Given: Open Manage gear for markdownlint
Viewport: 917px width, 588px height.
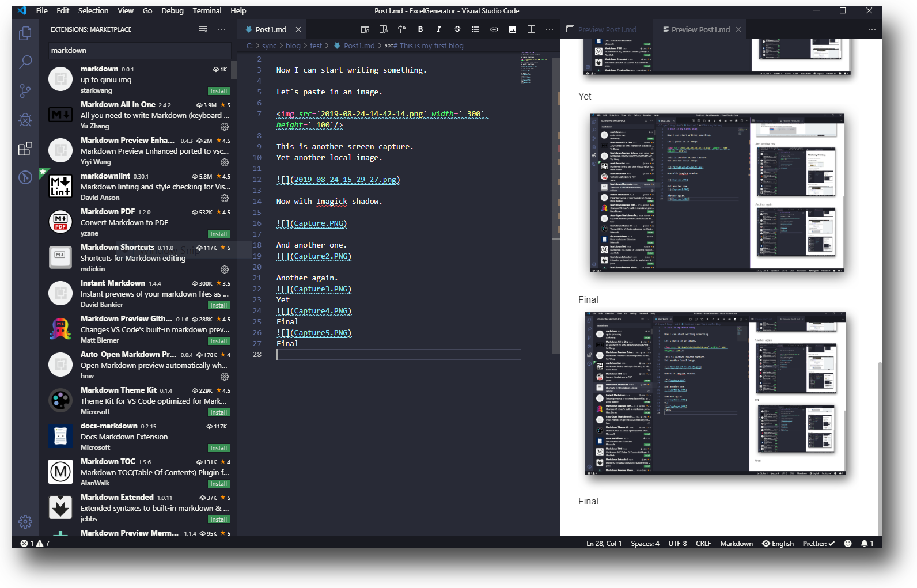Looking at the screenshot, I should tap(225, 198).
